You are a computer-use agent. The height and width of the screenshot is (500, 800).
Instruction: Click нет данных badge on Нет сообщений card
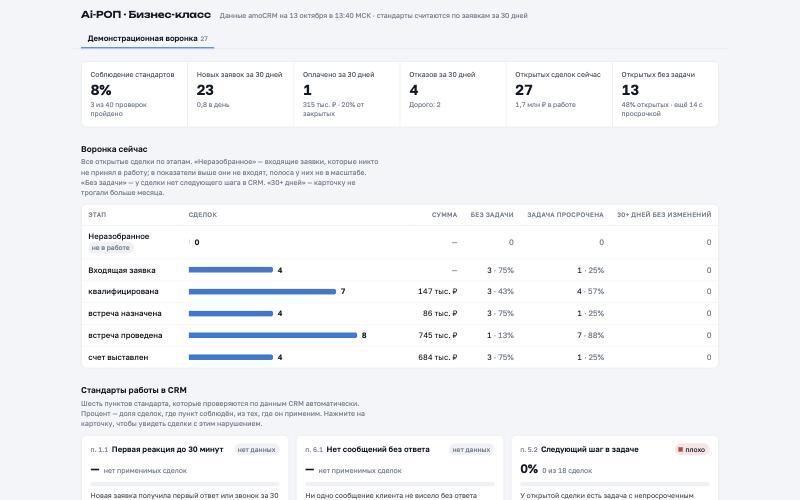pos(471,449)
